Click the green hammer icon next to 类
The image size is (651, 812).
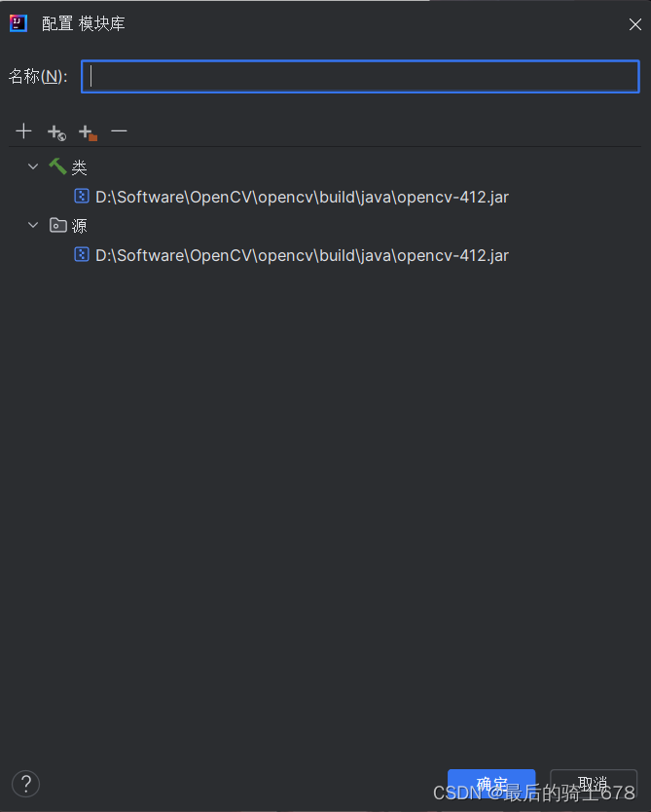(x=57, y=166)
